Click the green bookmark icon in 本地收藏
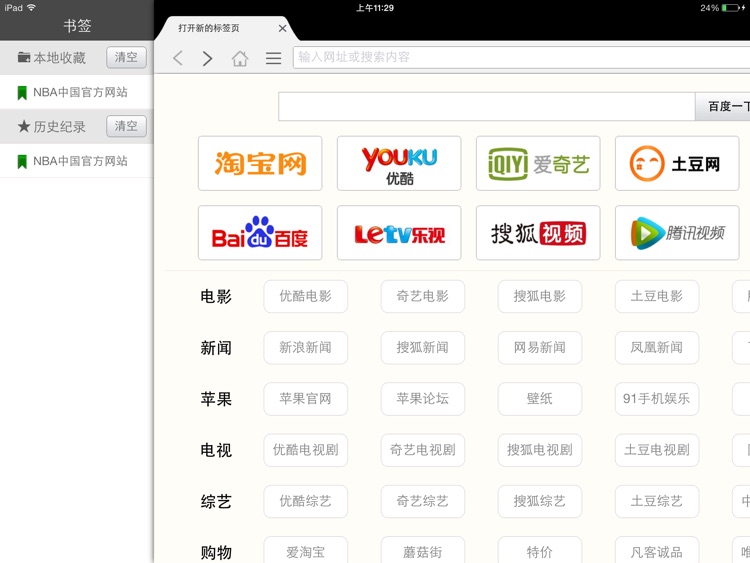This screenshot has width=750, height=563. coord(22,92)
